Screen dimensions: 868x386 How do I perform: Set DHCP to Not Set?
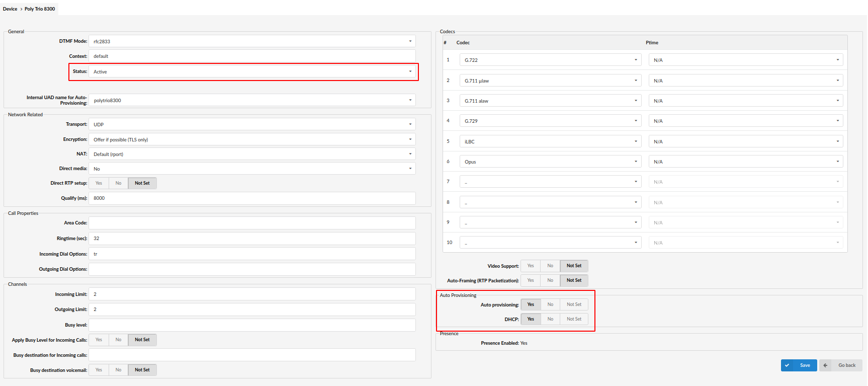(574, 319)
